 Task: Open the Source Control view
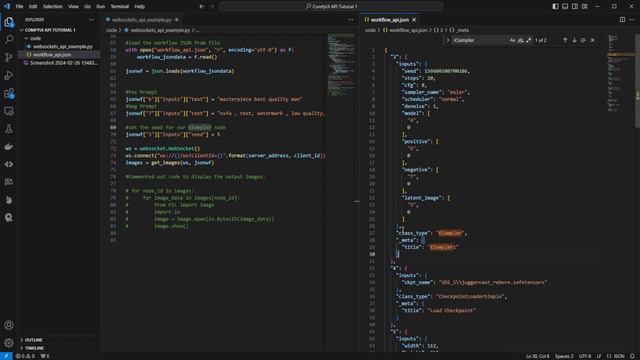point(9,58)
